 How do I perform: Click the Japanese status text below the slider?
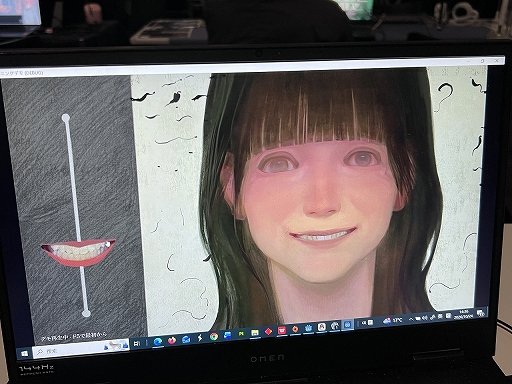click(x=74, y=336)
